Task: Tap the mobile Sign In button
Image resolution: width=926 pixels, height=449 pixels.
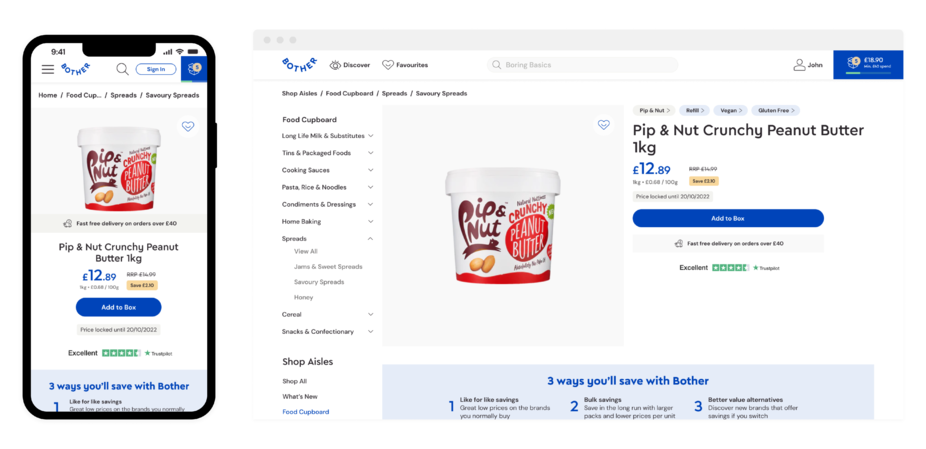Action: pyautogui.click(x=156, y=69)
